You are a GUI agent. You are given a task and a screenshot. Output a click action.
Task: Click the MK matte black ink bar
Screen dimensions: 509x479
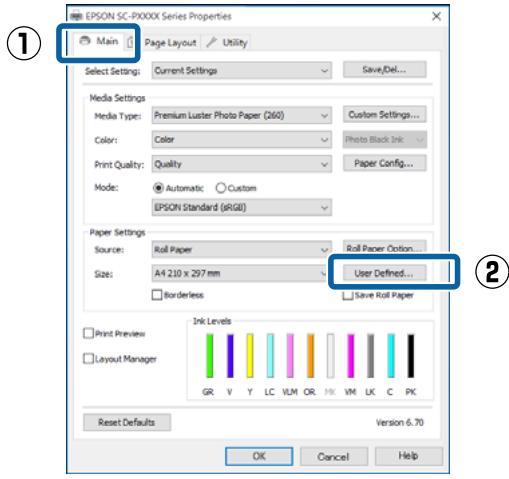tap(330, 356)
